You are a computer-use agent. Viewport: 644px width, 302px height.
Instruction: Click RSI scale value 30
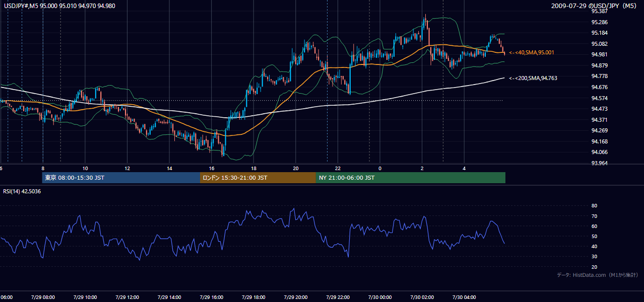click(x=594, y=257)
